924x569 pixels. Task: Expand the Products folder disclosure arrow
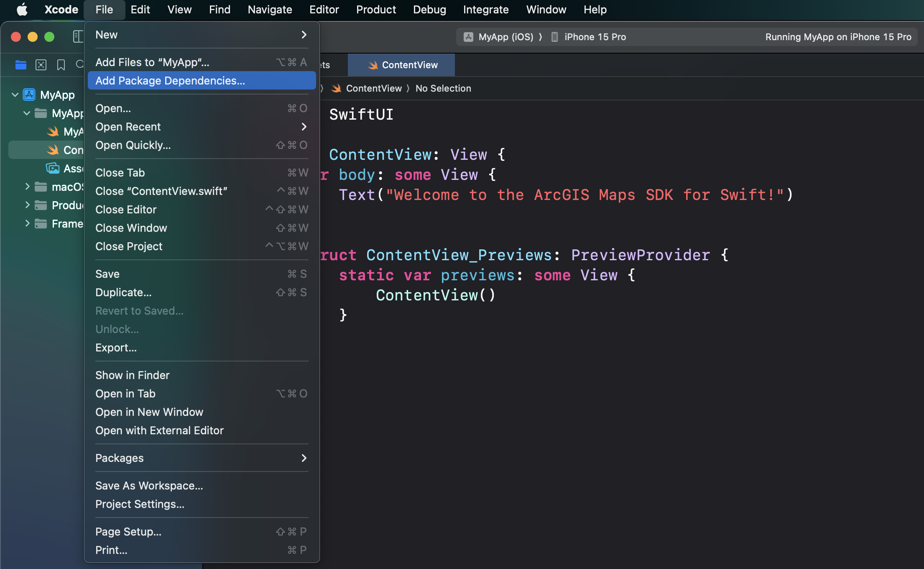click(27, 205)
